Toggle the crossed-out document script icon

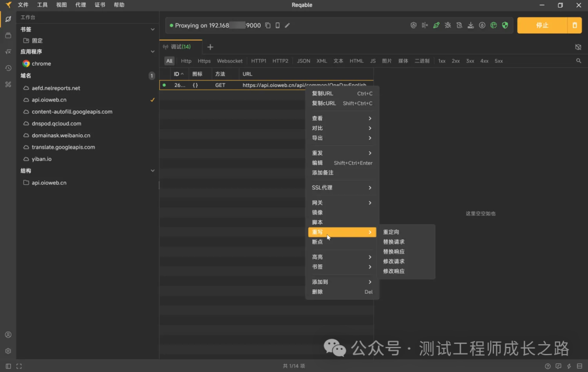point(459,26)
